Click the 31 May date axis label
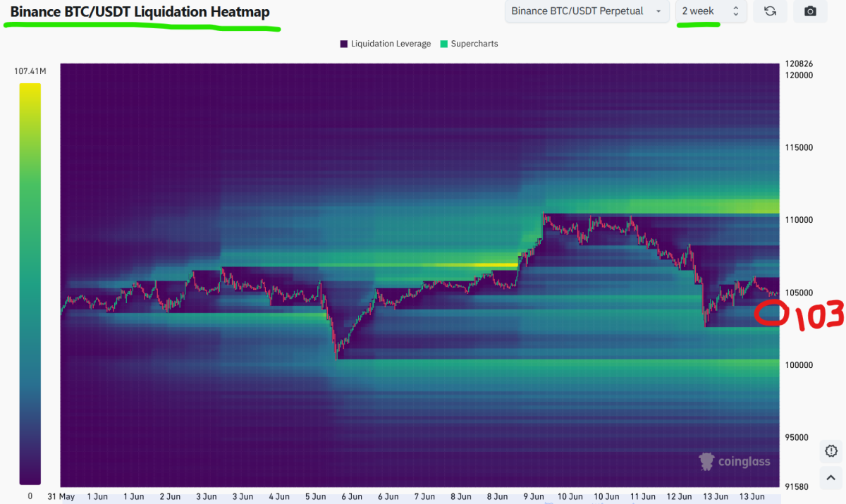The width and height of the screenshot is (846, 504). (x=61, y=496)
